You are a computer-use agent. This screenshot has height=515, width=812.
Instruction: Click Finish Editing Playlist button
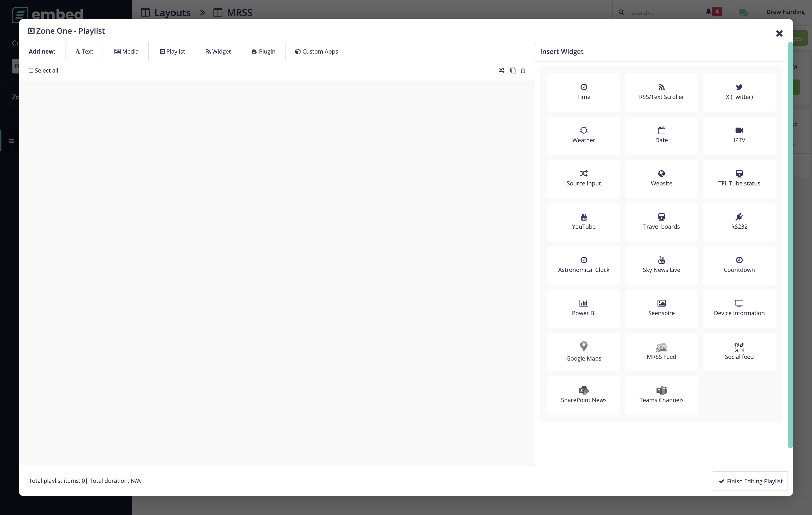pos(750,481)
